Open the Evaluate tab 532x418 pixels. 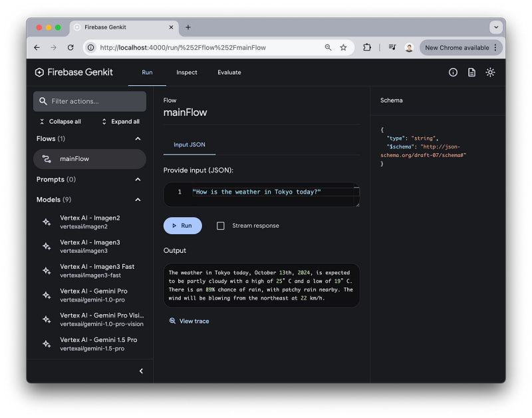tap(229, 73)
